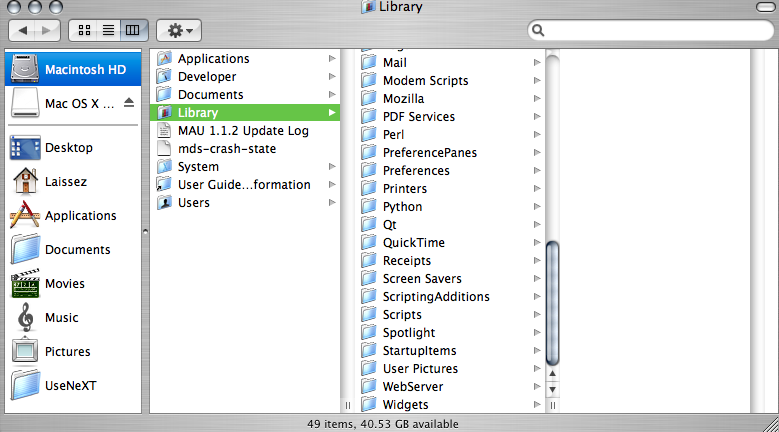Open Desktop from the sidebar
The width and height of the screenshot is (779, 432).
pos(73,147)
